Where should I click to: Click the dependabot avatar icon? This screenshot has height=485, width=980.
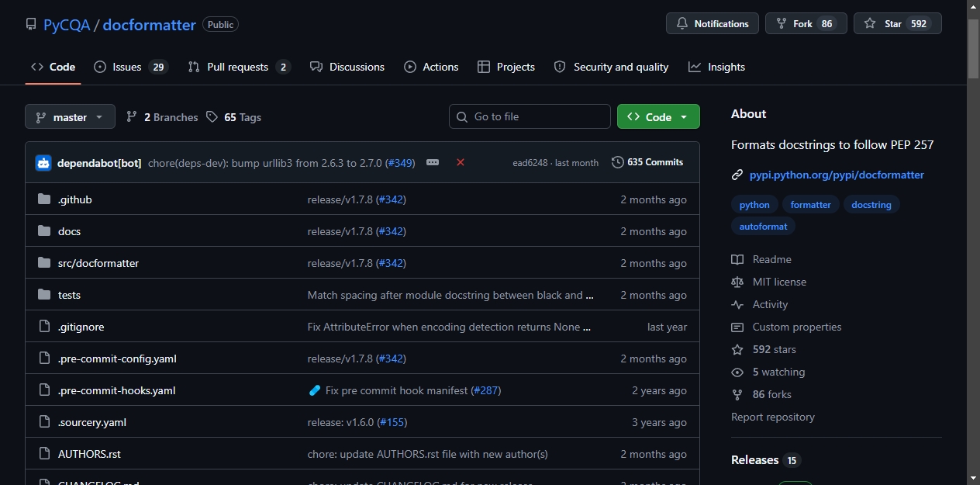43,163
